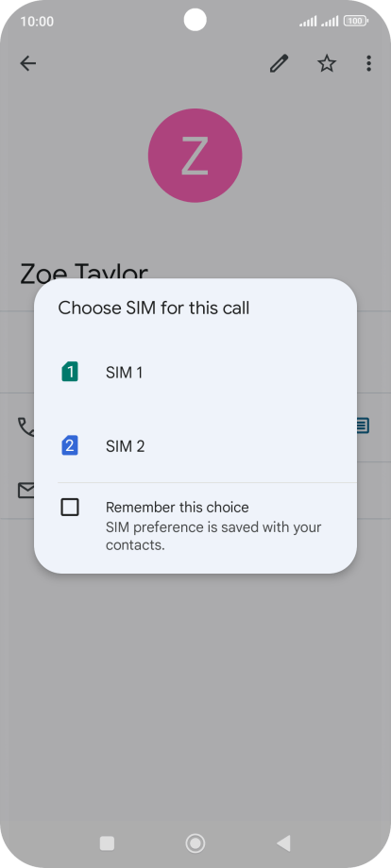Mark contact as favorite with star
Image resolution: width=391 pixels, height=868 pixels.
point(327,63)
